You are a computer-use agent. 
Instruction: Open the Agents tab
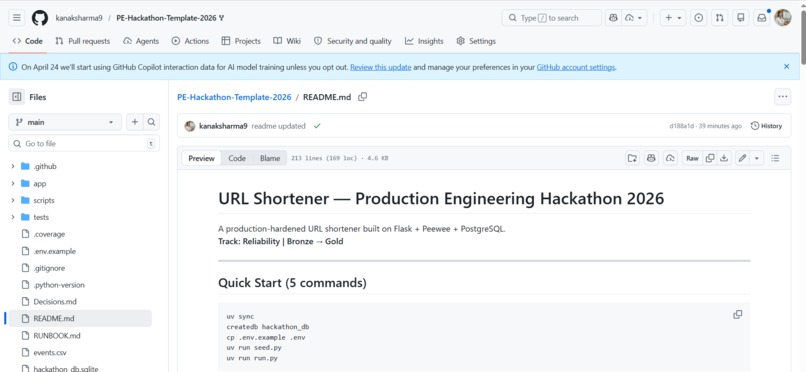point(141,41)
